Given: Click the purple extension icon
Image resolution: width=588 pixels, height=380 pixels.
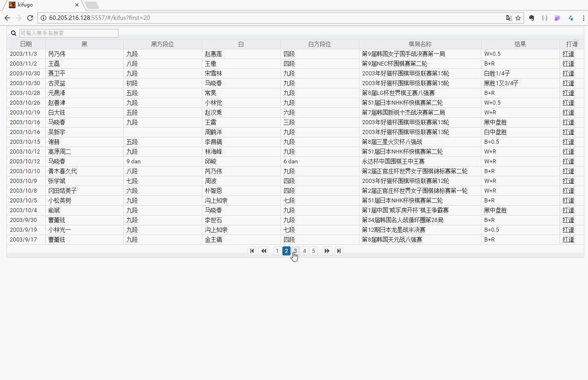Looking at the screenshot, I should coord(557,18).
